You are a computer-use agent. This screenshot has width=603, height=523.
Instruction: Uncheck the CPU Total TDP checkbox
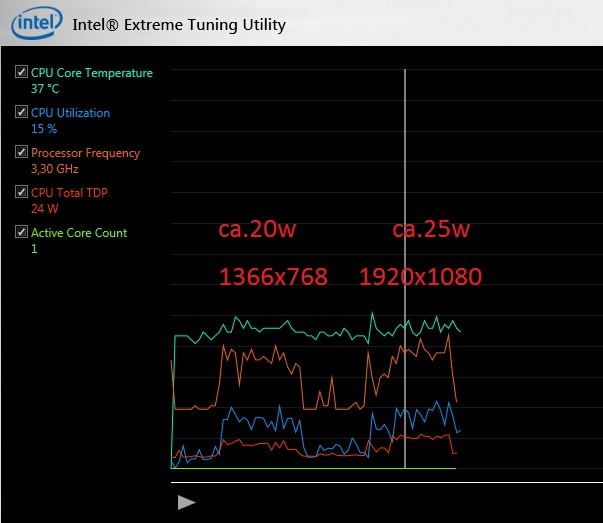[x=21, y=192]
